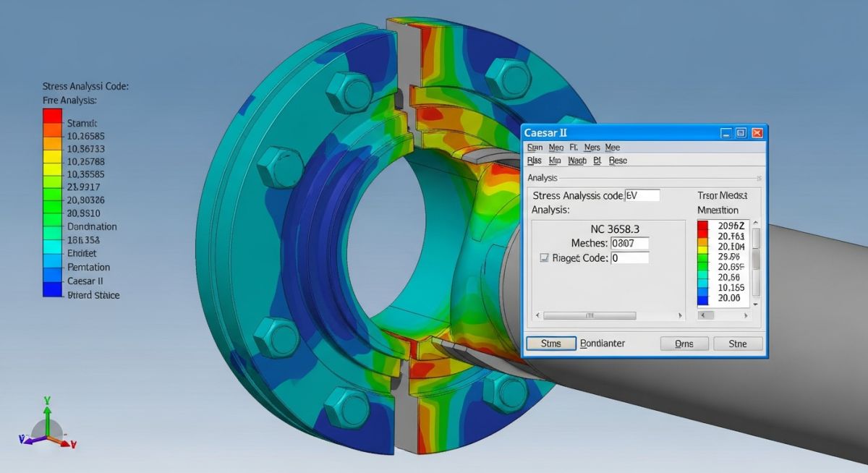Click legend label Pemtation
The width and height of the screenshot is (868, 473).
point(88,267)
